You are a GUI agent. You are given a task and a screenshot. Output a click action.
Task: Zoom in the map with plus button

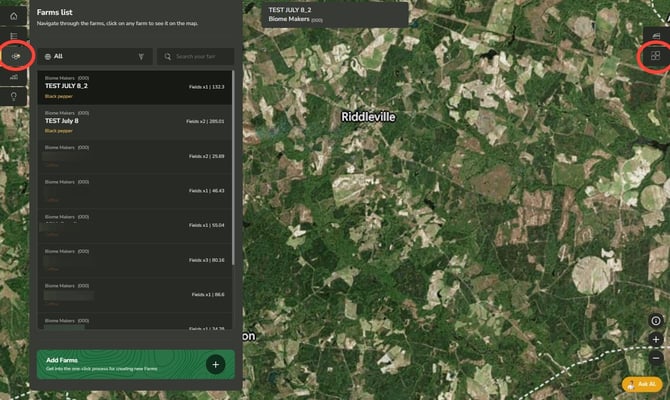[656, 340]
